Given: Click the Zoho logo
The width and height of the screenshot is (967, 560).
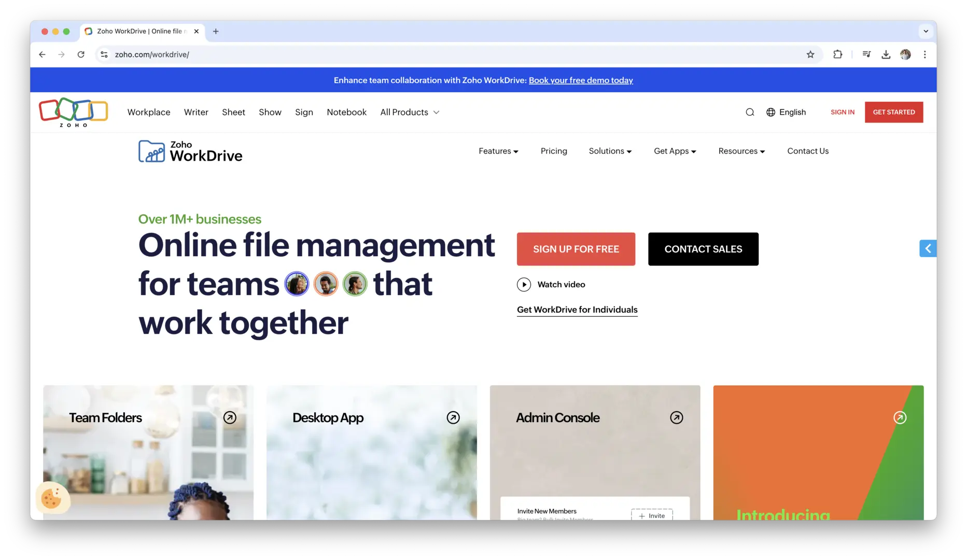Looking at the screenshot, I should [x=73, y=112].
